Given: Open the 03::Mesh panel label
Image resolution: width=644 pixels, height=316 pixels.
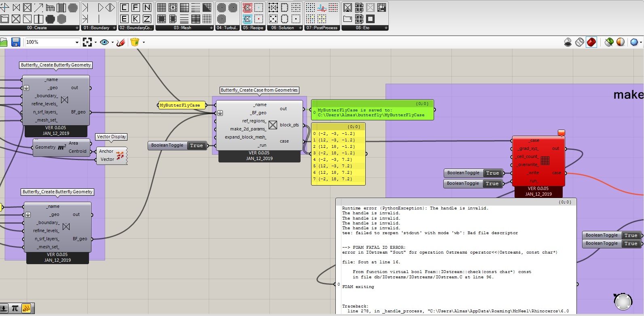Looking at the screenshot, I should 182,28.
